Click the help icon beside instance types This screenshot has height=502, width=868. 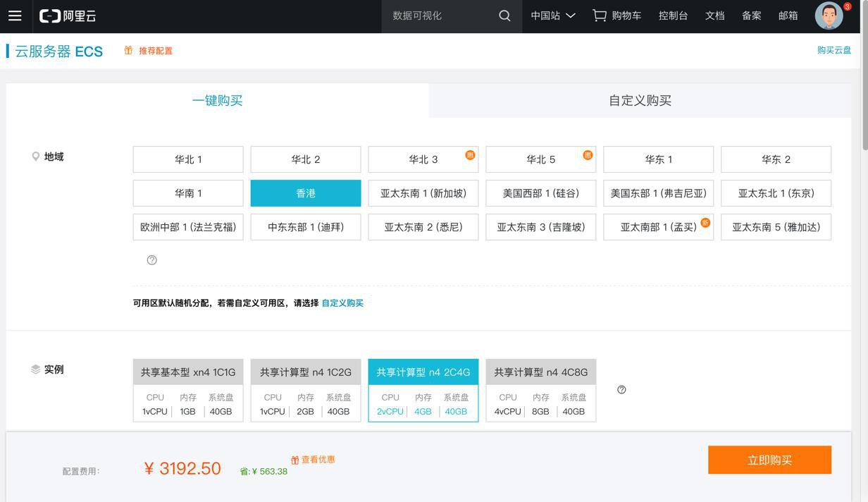621,390
